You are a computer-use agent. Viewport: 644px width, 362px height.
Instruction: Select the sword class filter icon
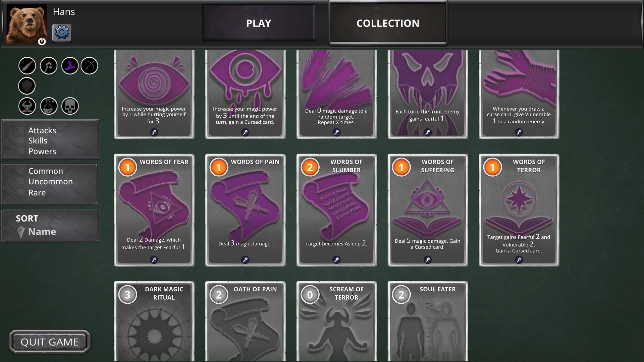coord(27,66)
